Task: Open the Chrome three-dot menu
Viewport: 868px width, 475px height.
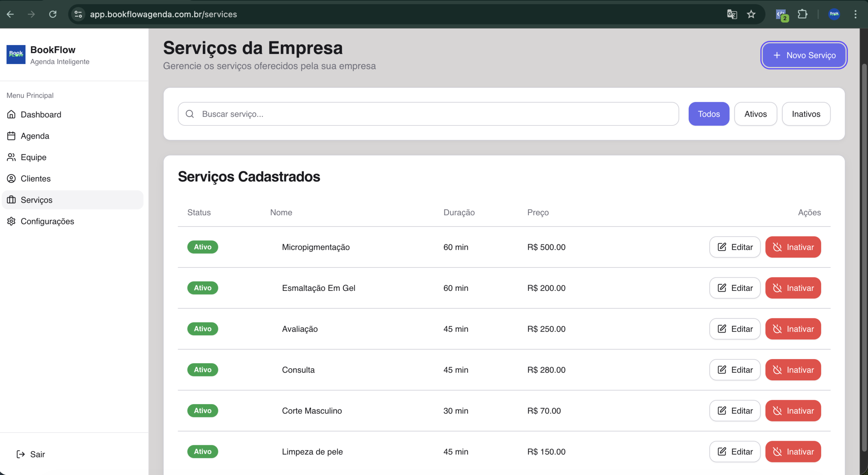Action: (855, 14)
